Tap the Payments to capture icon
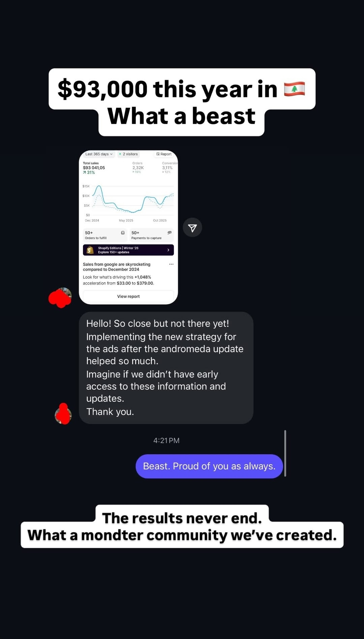This screenshot has width=364, height=639. pos(169,233)
